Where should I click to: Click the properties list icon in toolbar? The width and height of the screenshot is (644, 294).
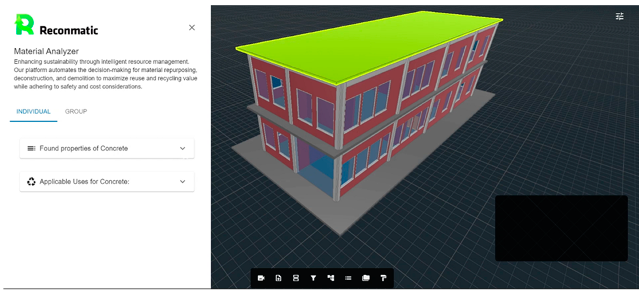point(348,278)
